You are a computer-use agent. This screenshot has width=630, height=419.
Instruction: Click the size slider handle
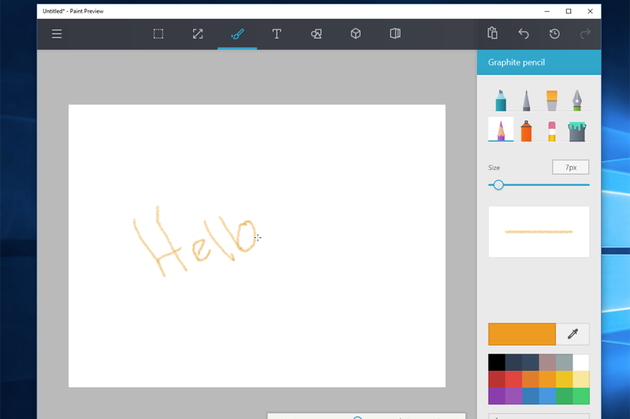[498, 185]
